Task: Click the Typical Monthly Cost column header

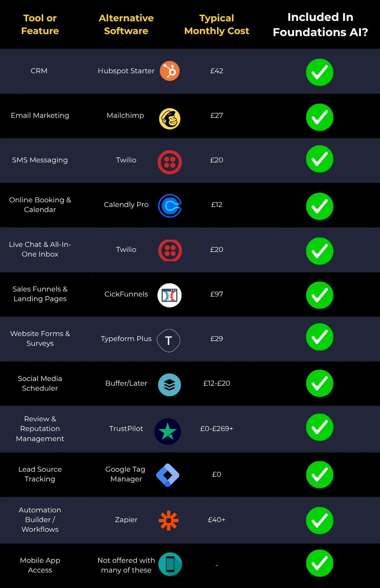Action: 217,24
